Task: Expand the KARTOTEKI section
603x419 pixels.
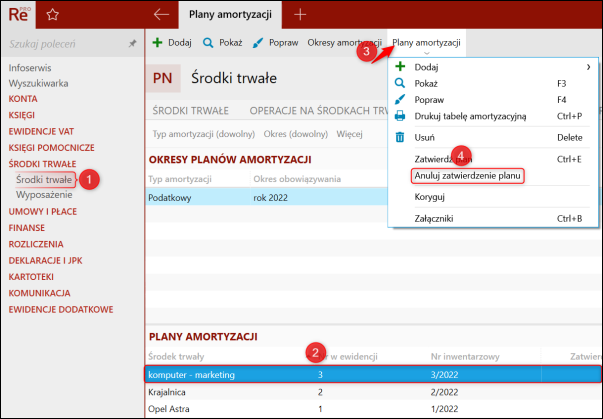Action: (x=31, y=277)
